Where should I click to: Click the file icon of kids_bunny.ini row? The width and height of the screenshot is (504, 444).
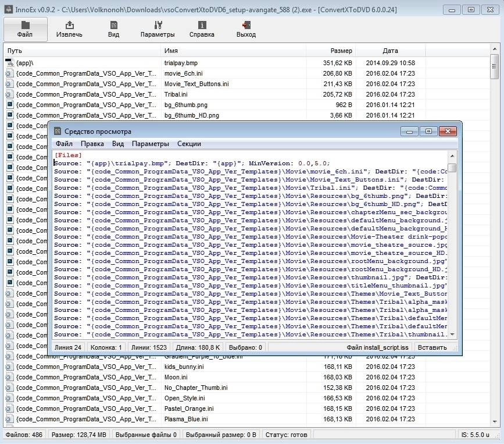pos(10,367)
